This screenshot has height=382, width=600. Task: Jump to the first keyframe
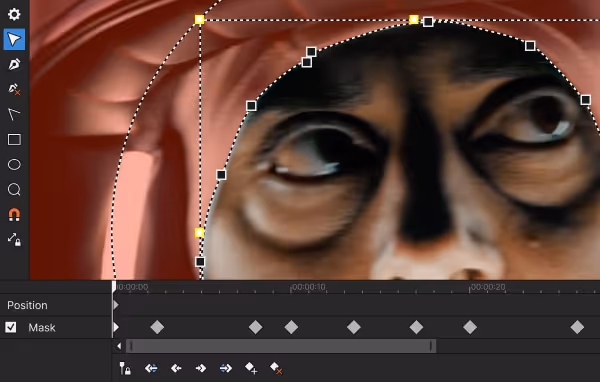click(x=151, y=368)
